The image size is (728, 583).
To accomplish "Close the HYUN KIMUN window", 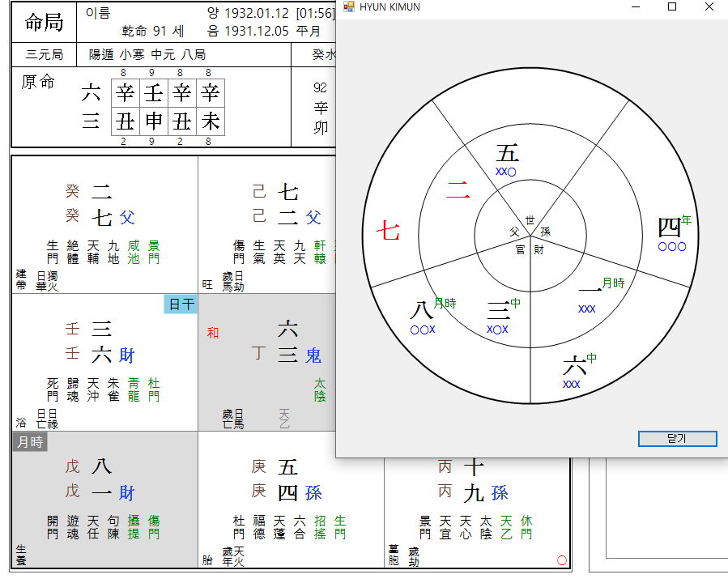I will (x=709, y=6).
